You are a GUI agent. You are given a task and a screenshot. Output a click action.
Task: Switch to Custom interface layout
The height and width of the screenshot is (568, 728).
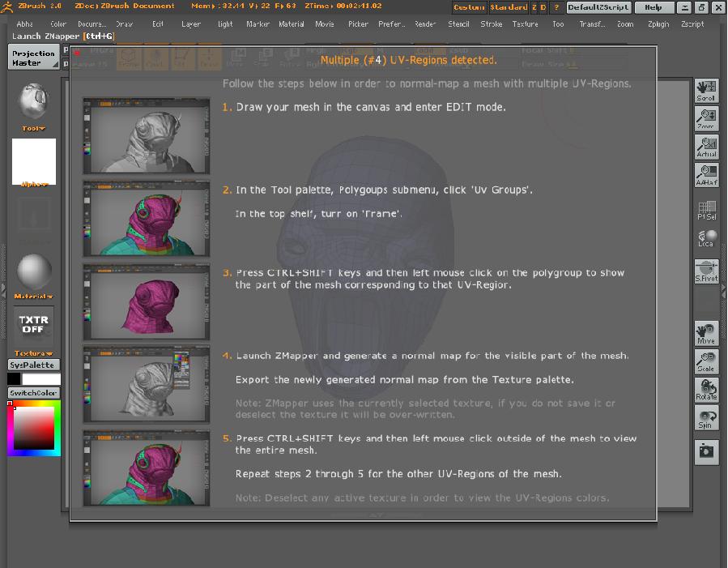coord(469,7)
